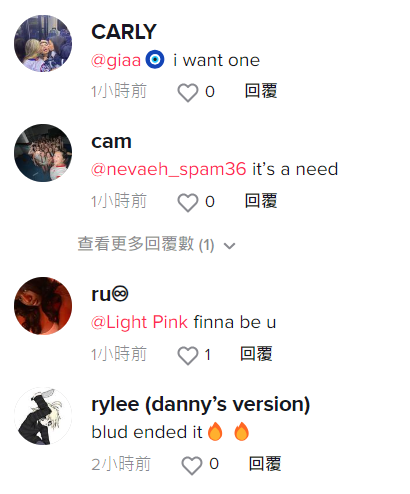Reply (回覆) to rylee's comment

pos(265,464)
